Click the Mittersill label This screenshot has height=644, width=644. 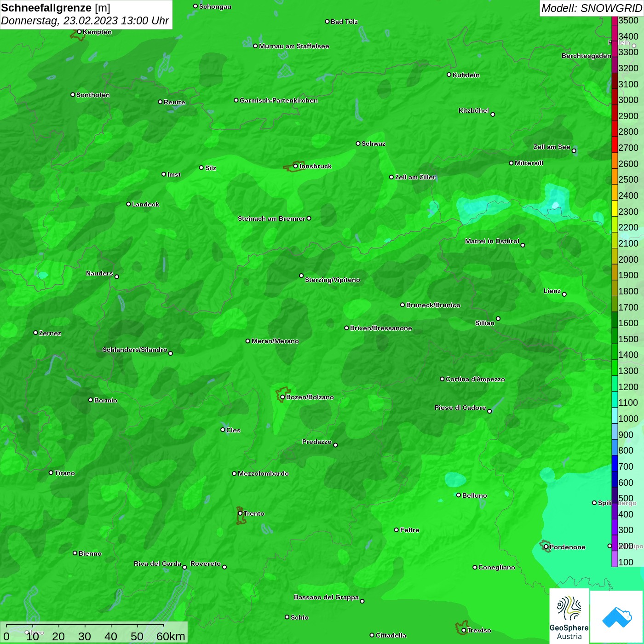(529, 163)
